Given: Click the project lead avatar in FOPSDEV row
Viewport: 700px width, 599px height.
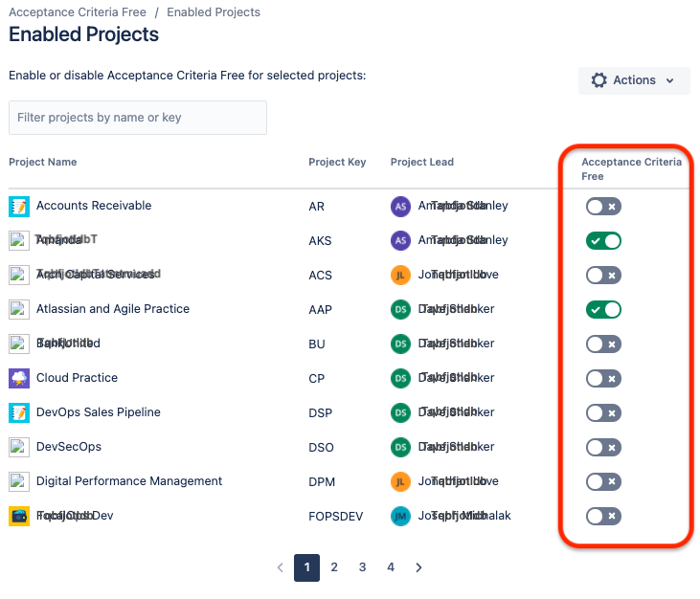Looking at the screenshot, I should click(x=401, y=516).
